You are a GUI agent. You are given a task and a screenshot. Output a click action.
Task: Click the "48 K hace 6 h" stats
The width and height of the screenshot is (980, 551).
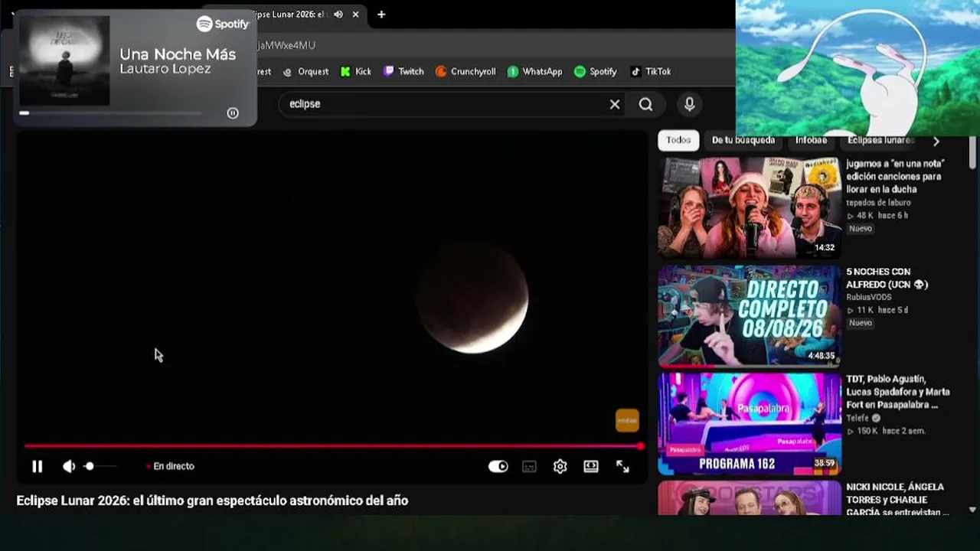877,216
